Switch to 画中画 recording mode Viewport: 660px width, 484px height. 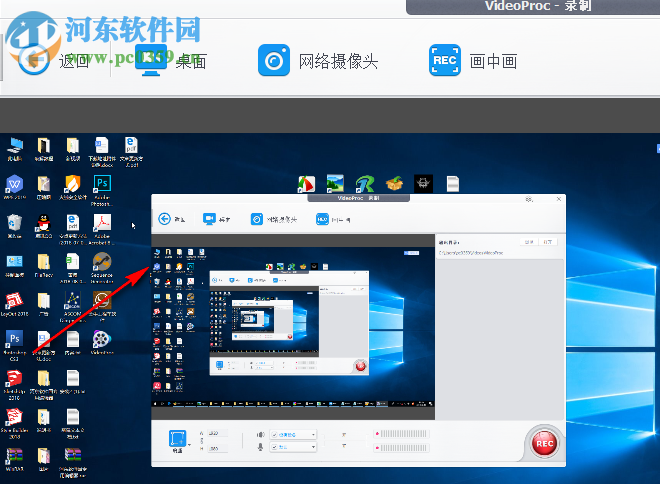493,61
